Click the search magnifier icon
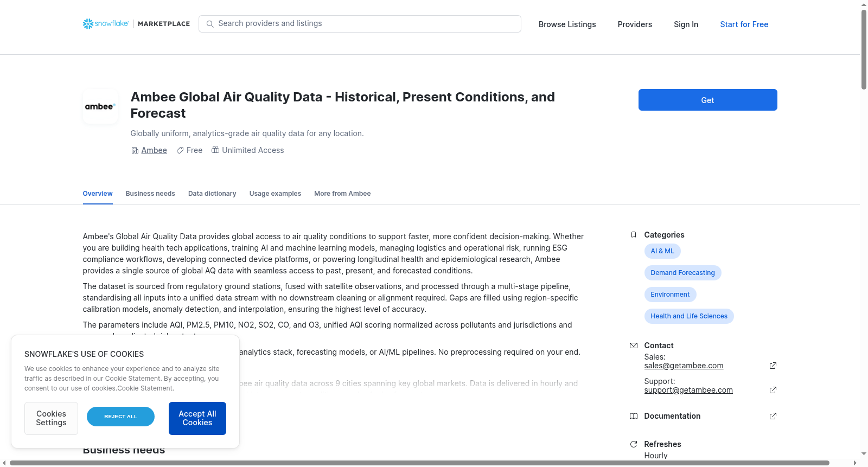 point(210,24)
